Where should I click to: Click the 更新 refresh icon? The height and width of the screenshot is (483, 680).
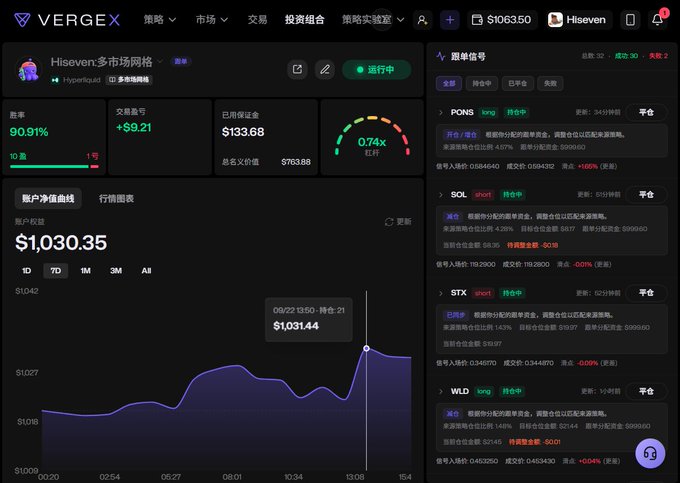point(389,222)
